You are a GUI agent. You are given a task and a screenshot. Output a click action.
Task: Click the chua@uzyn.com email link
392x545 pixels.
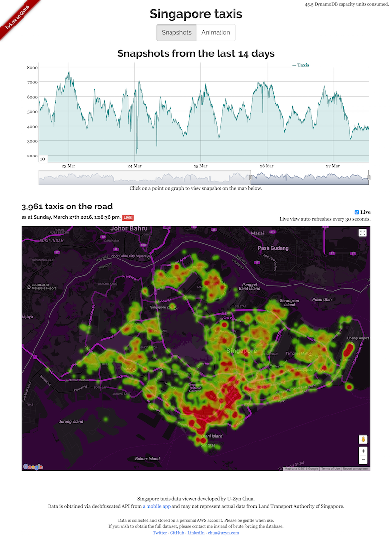click(x=223, y=532)
